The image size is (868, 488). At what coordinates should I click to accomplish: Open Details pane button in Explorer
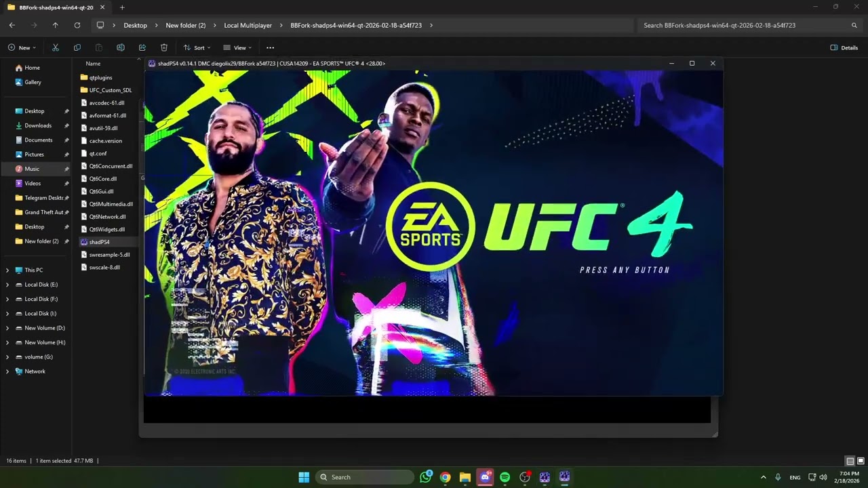pyautogui.click(x=844, y=47)
